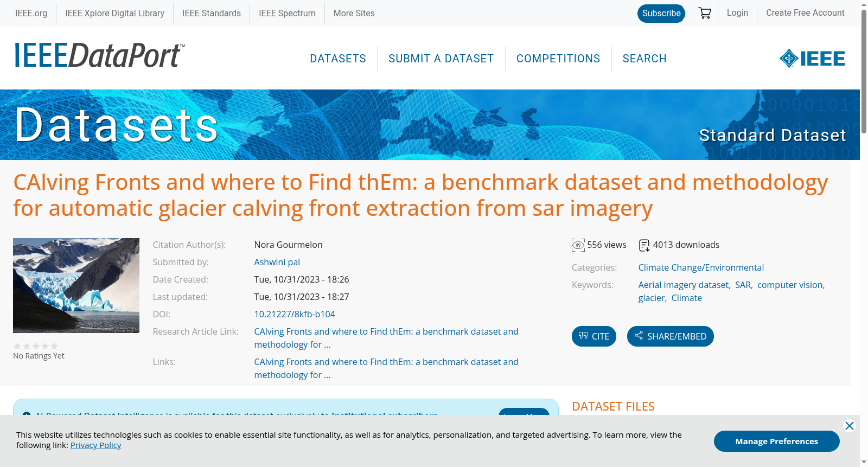Screen dimensions: 868x467
Task: Rate the dataset with the fifth star
Action: tap(54, 346)
